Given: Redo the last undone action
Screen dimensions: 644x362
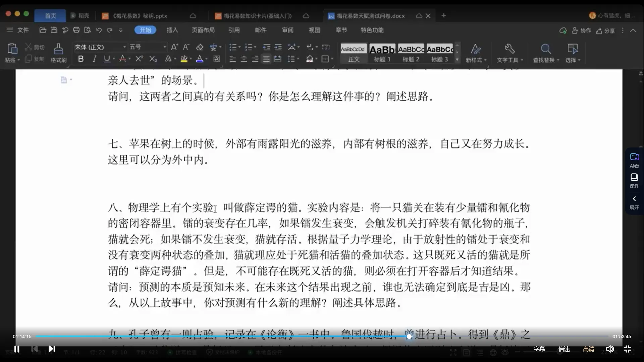Looking at the screenshot, I should pyautogui.click(x=110, y=30).
